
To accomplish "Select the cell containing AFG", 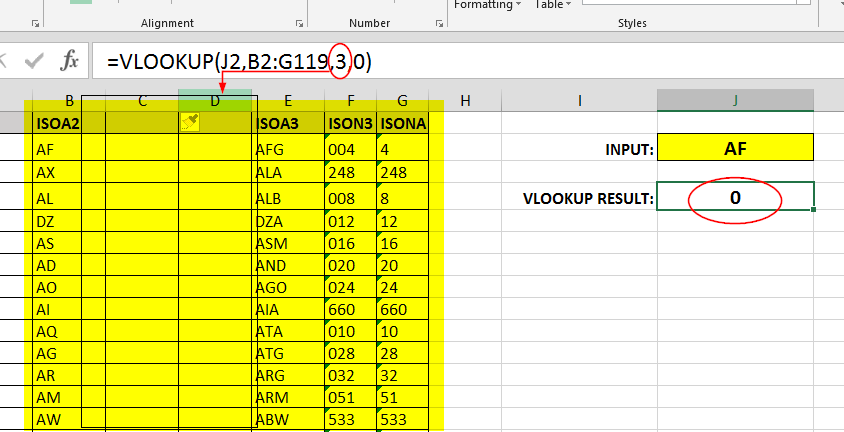I will coord(288,149).
